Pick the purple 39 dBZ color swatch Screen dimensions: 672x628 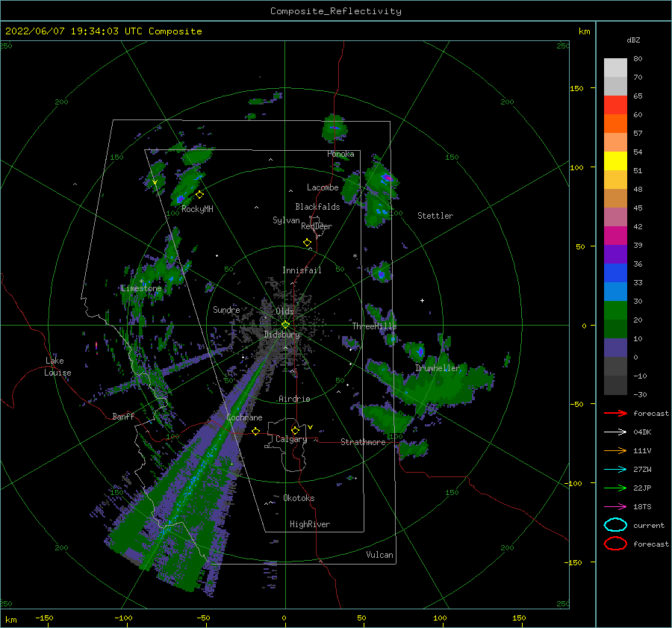[x=615, y=254]
